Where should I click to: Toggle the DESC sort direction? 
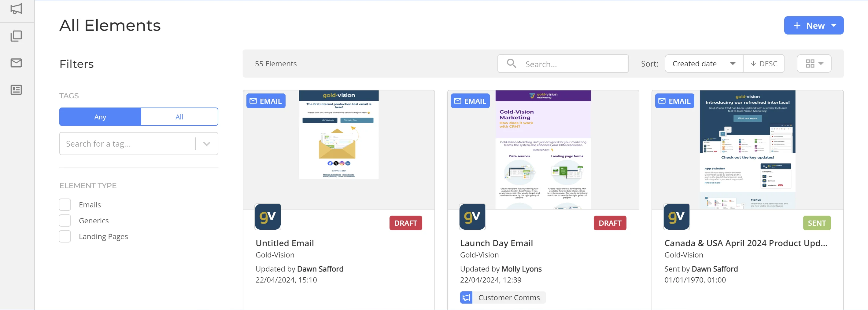click(x=764, y=64)
